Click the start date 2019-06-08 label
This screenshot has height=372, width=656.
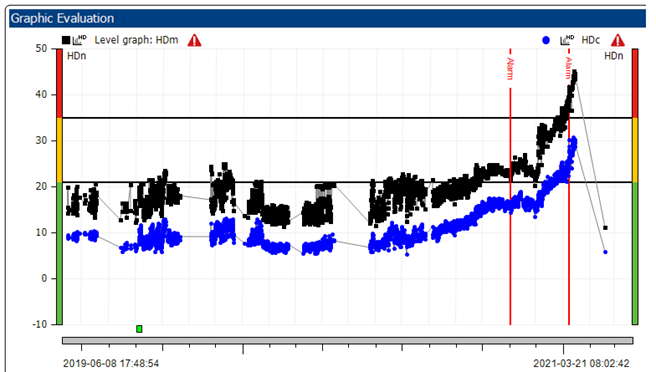pyautogui.click(x=111, y=363)
